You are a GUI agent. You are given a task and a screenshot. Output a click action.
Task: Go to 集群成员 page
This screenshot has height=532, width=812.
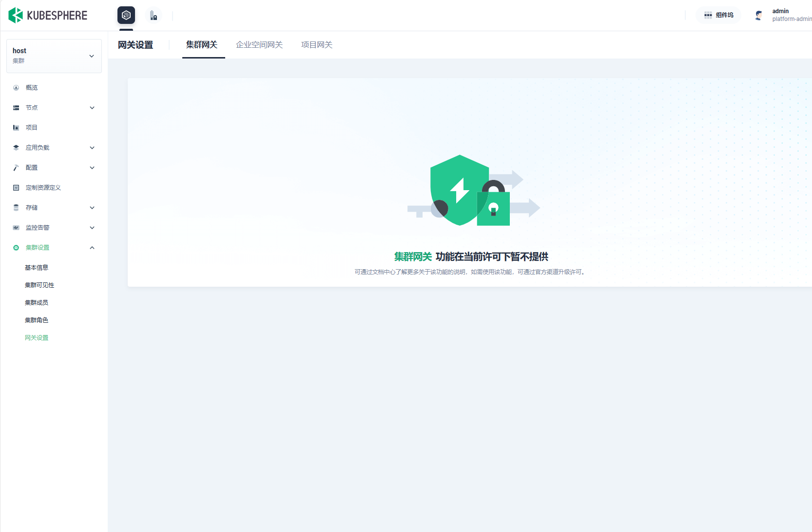pos(37,303)
